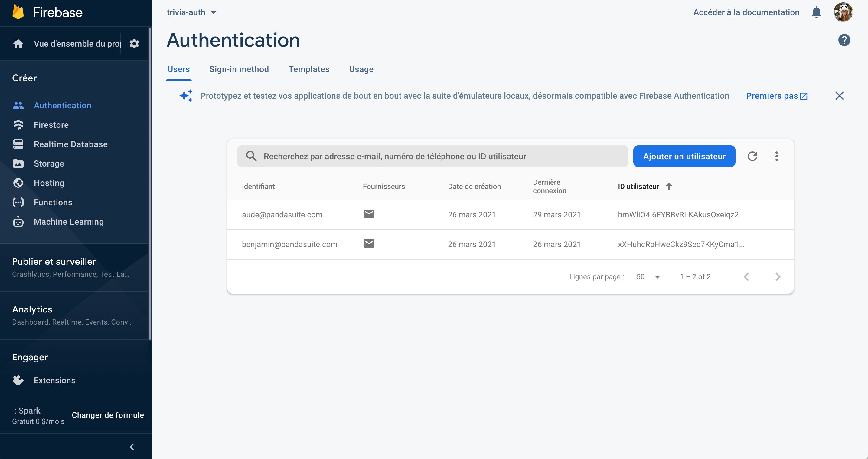Open notifications via the bell icon
Screen dimensions: 868x459
pos(816,12)
